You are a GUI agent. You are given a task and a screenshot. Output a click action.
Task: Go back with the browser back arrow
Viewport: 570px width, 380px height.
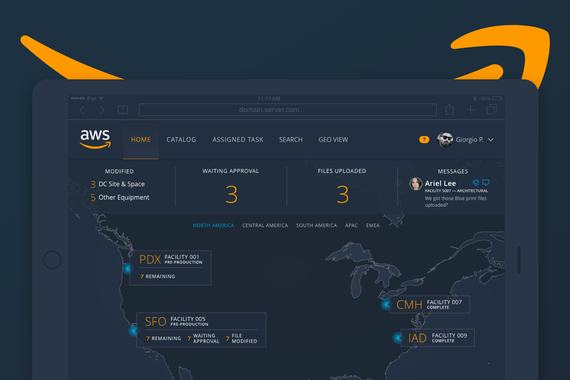[x=82, y=110]
